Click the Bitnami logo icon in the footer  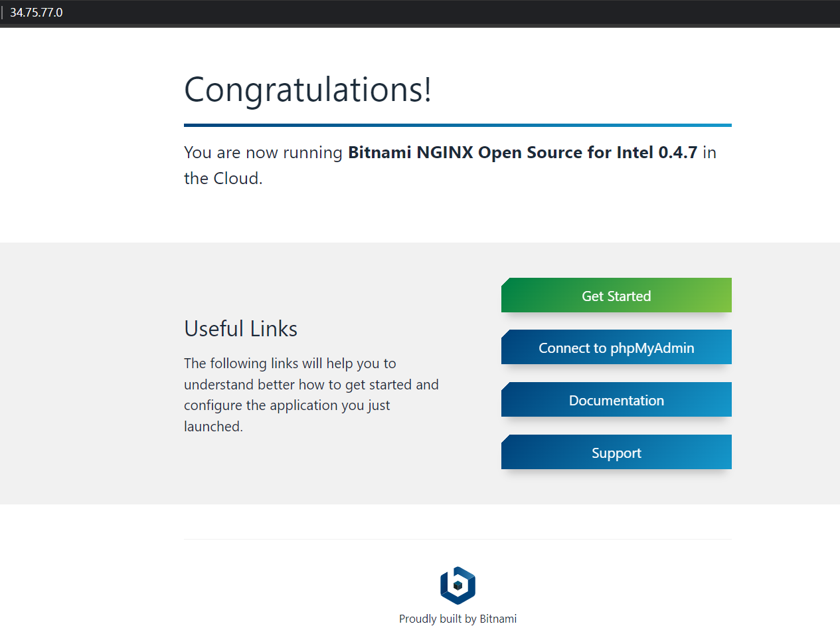tap(458, 585)
